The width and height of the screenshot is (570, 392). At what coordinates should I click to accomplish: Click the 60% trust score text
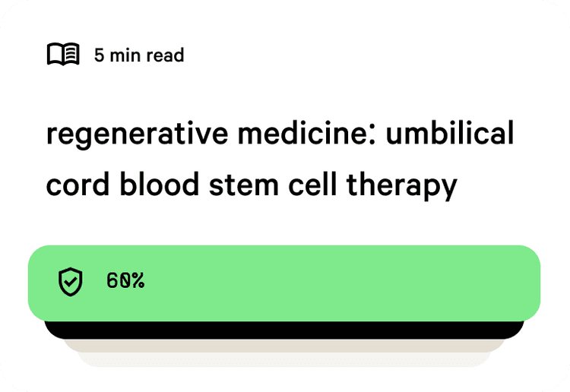125,280
